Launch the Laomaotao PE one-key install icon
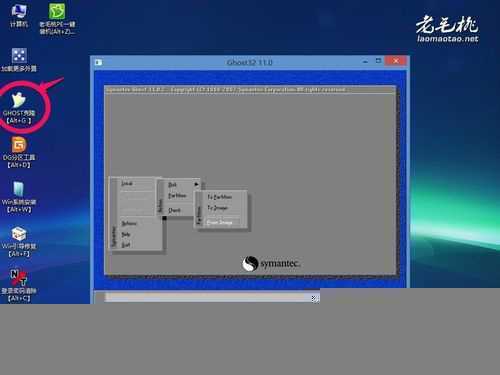Image resolution: width=500 pixels, height=375 pixels. tap(57, 19)
